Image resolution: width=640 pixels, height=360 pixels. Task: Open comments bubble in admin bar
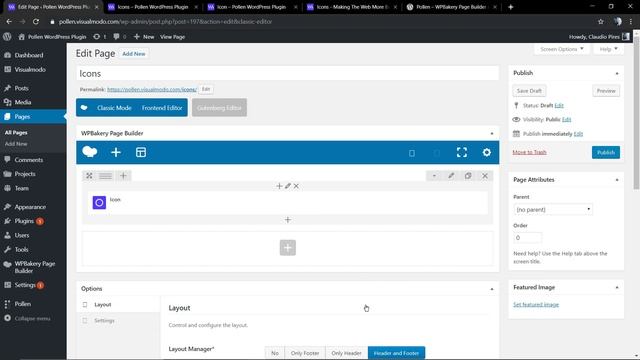[x=119, y=37]
